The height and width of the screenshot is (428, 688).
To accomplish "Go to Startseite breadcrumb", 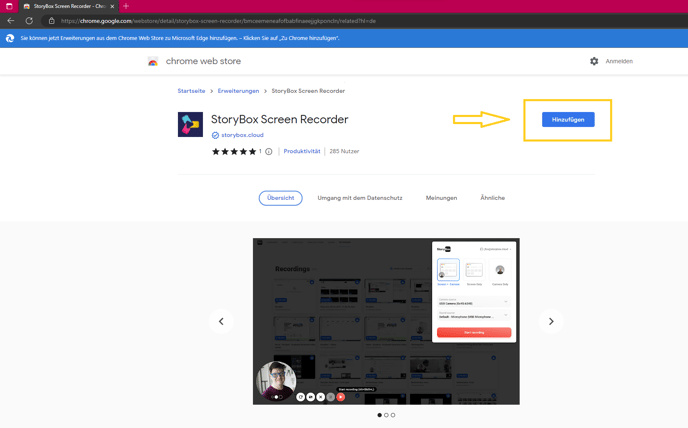I will tap(191, 91).
